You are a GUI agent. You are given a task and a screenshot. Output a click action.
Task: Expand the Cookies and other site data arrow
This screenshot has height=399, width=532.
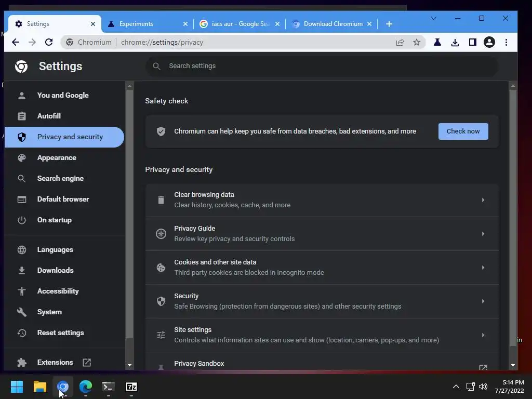click(x=483, y=268)
